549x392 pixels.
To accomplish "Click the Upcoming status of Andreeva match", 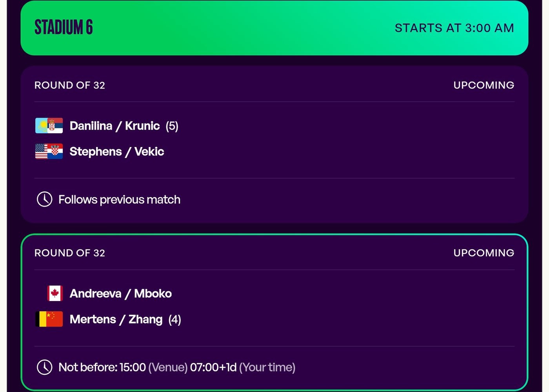I will [484, 253].
